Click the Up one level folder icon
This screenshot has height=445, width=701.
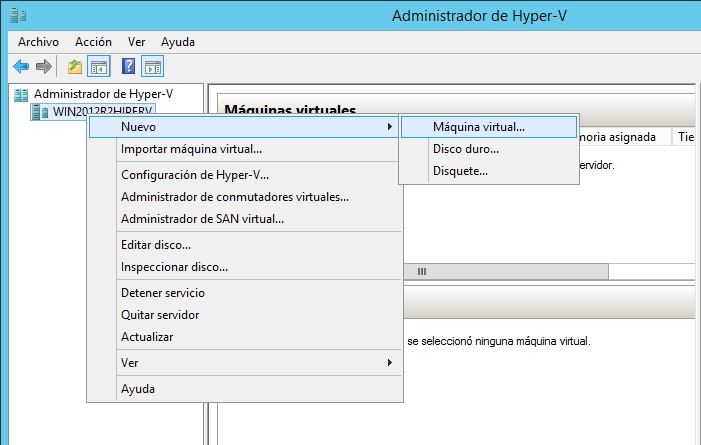pos(75,66)
